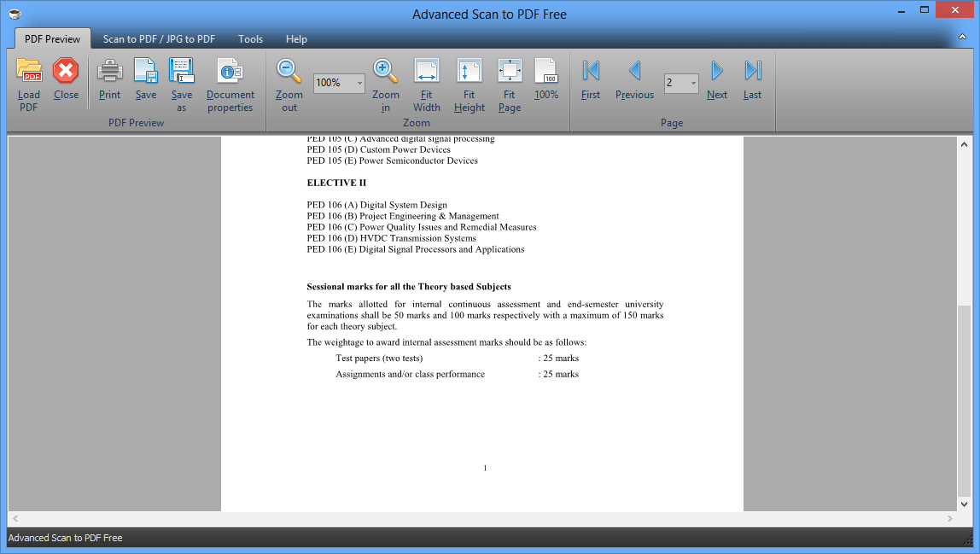Click the ELECTIVE II heading
The height and width of the screenshot is (554, 980).
click(336, 183)
